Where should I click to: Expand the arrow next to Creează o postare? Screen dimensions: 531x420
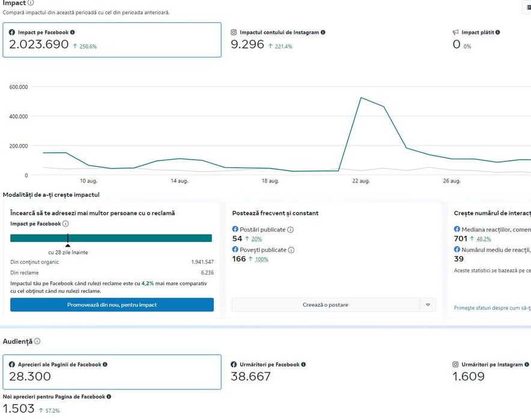[428, 305]
